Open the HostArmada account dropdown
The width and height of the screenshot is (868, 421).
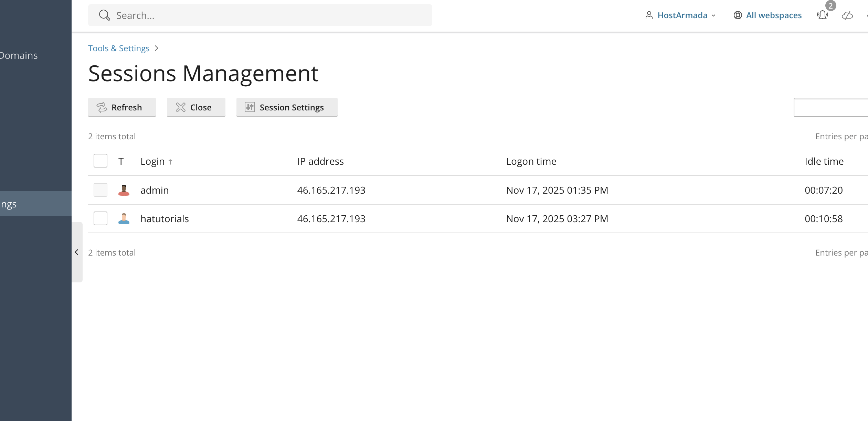680,15
